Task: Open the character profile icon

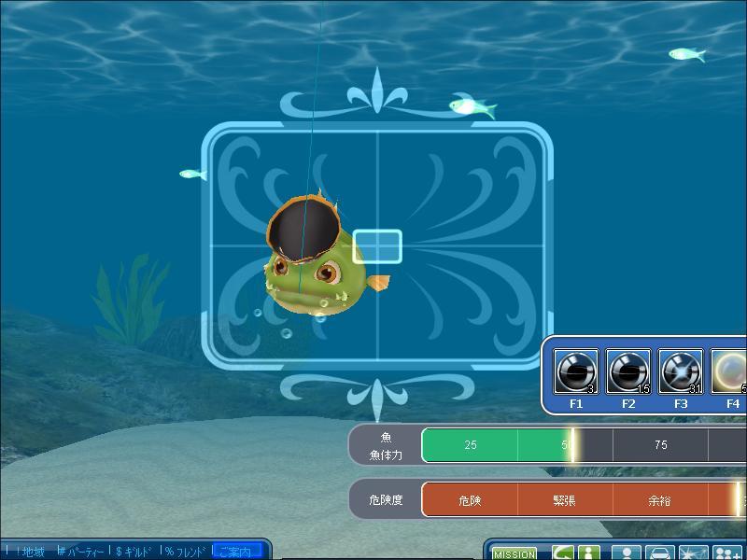Action: [627, 553]
